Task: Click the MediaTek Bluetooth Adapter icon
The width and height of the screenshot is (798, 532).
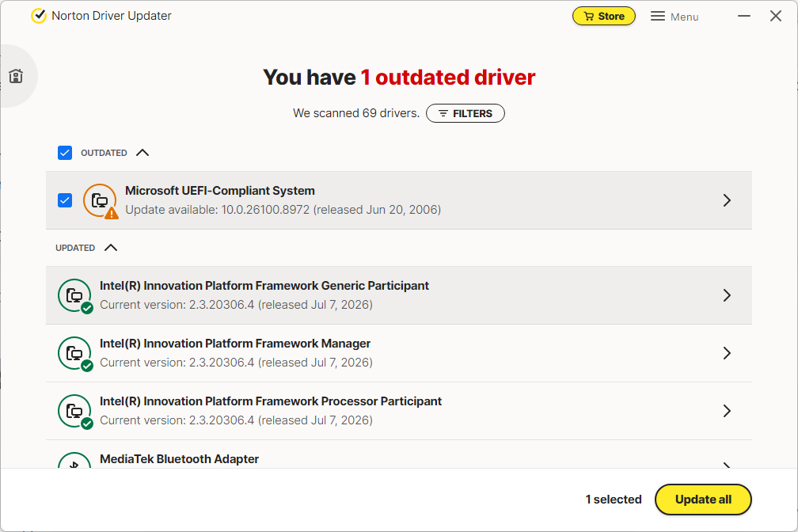Action: 74,461
